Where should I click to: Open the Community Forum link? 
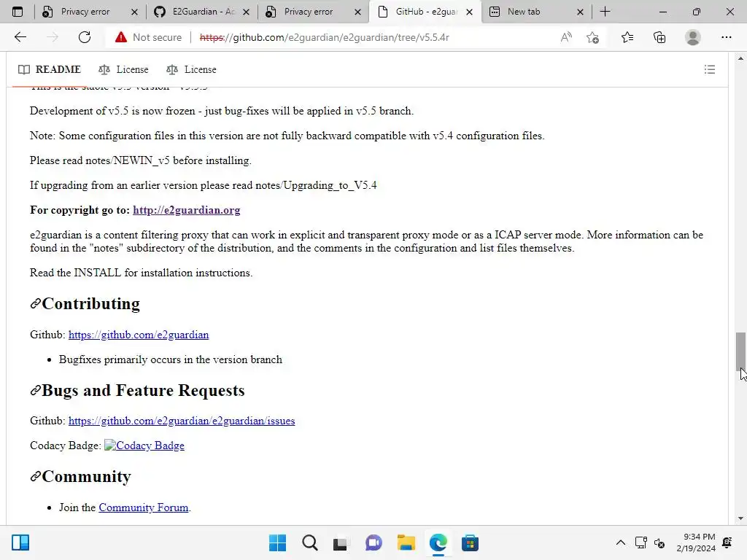point(144,507)
